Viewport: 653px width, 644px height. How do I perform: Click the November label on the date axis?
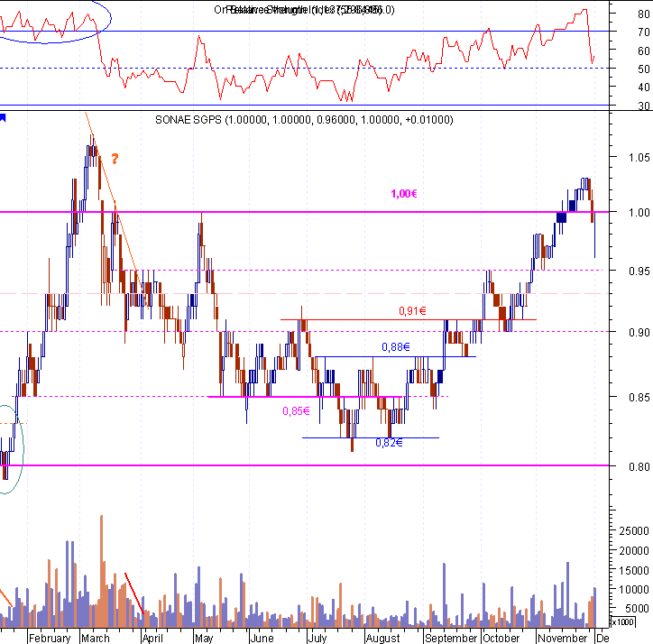563,639
